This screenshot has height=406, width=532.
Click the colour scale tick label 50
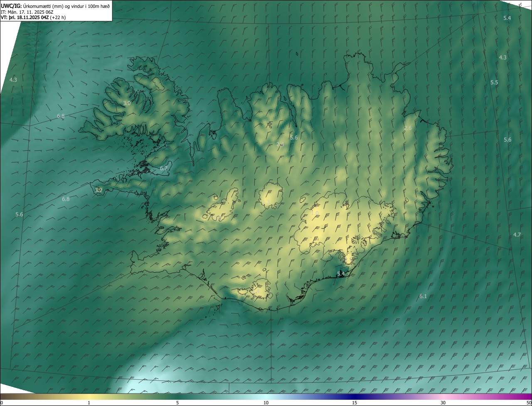[529, 403]
